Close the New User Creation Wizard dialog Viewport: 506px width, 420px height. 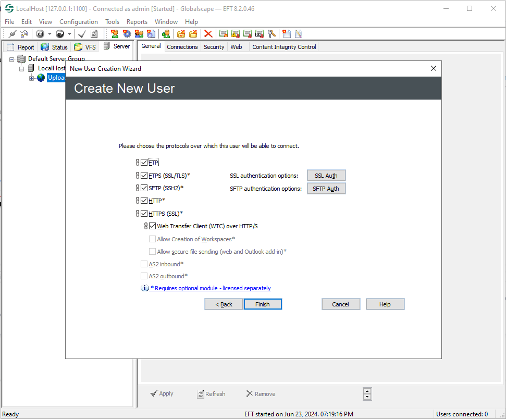pyautogui.click(x=434, y=68)
